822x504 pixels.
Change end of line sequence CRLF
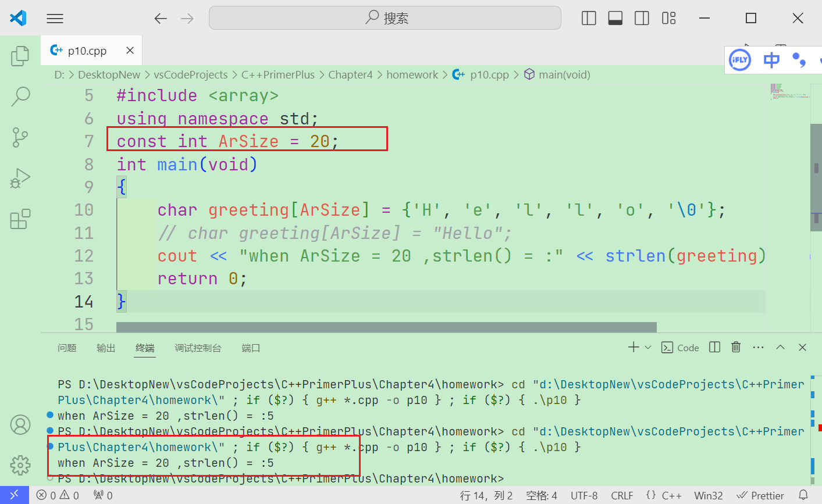[x=622, y=495]
